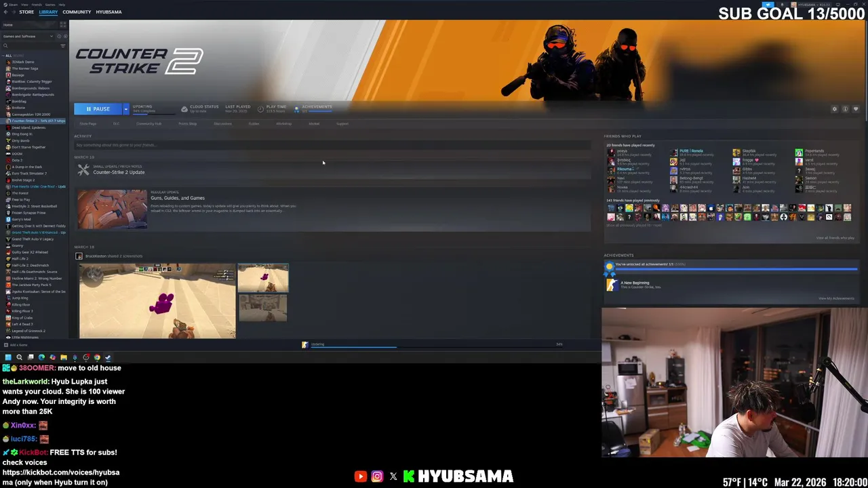Image resolution: width=868 pixels, height=488 pixels.
Task: Click the Home button in the library sidebar
Action: pos(29,25)
